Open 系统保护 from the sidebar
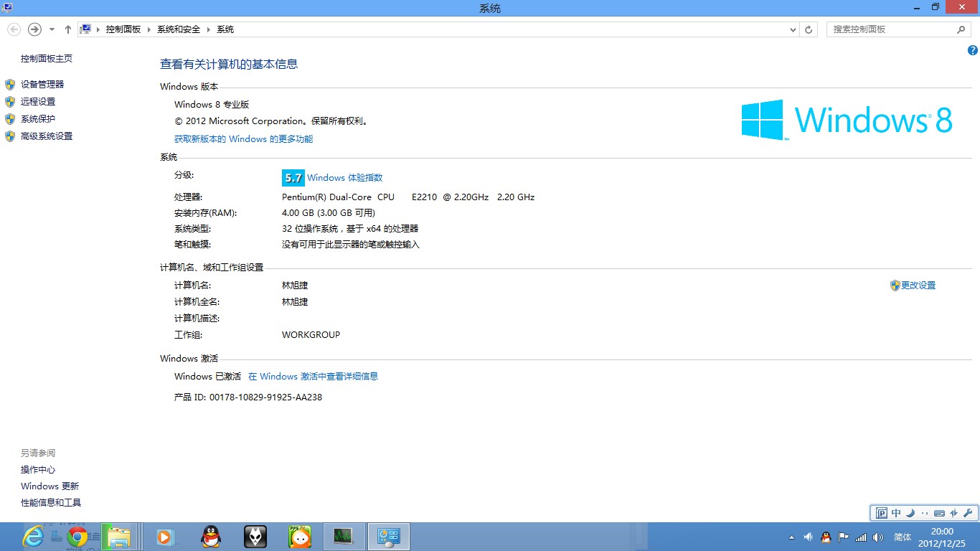The width and height of the screenshot is (980, 551). [x=38, y=119]
